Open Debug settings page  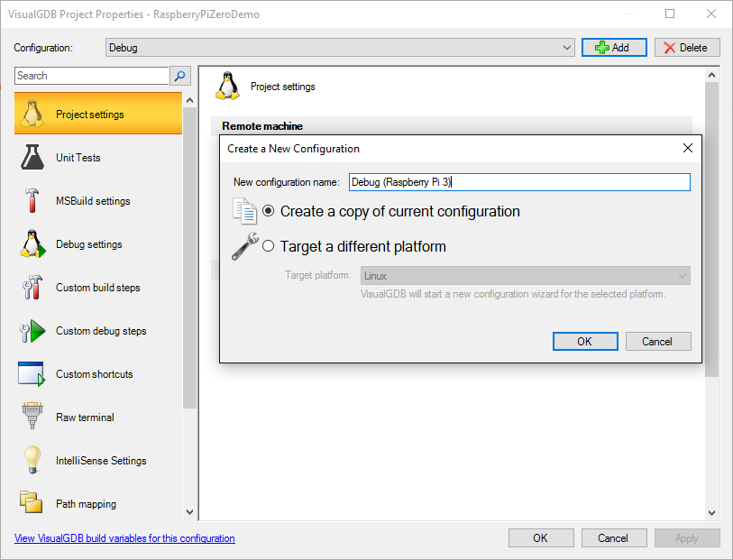[x=98, y=244]
